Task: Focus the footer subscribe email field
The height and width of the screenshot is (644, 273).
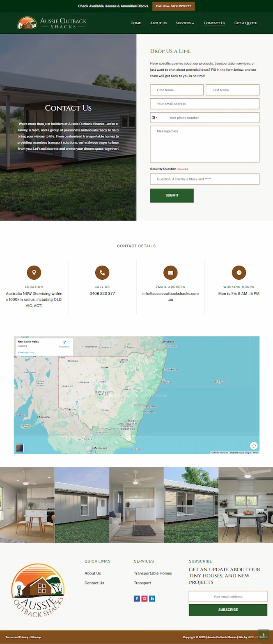Action: (x=228, y=596)
